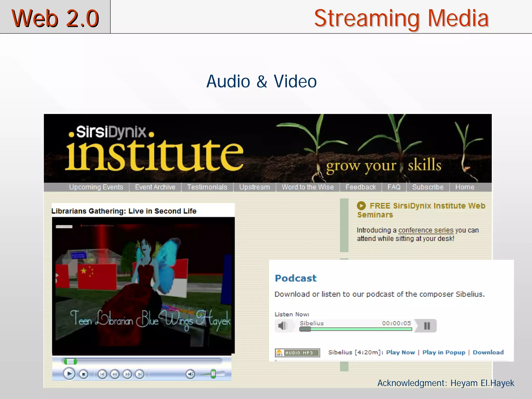
Task: Click the video player volume slider handle
Action: [213, 374]
